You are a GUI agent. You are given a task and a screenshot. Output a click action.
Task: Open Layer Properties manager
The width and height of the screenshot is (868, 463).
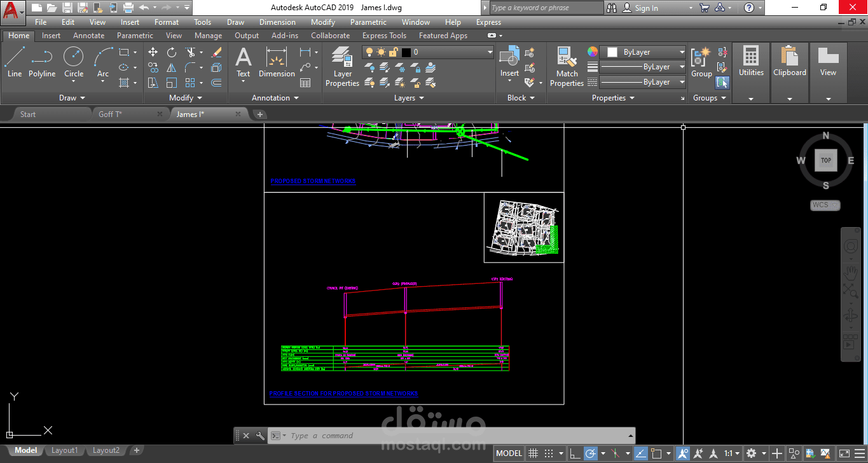[x=342, y=67]
